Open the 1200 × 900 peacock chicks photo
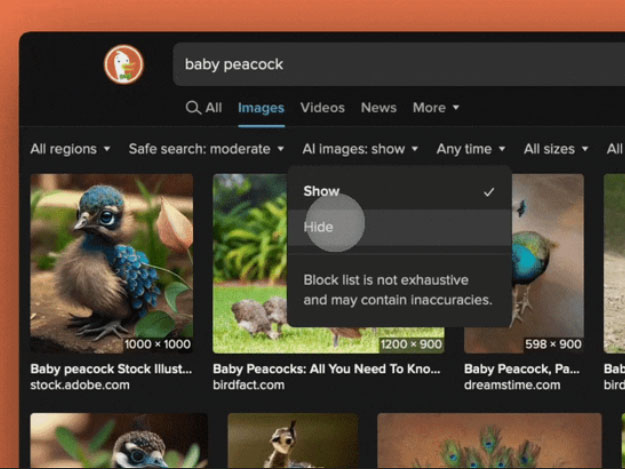Viewport: 625px width, 469px height. [250, 263]
